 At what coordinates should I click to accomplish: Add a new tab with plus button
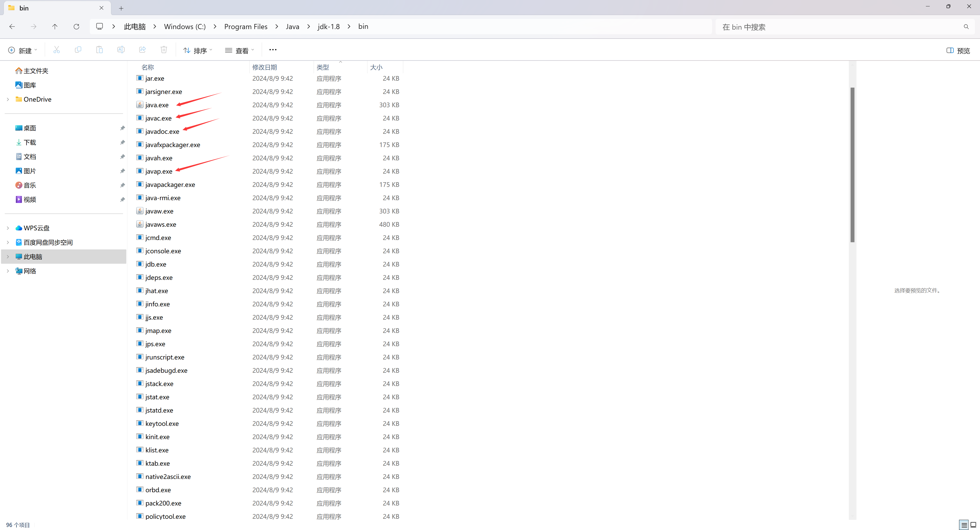[121, 8]
